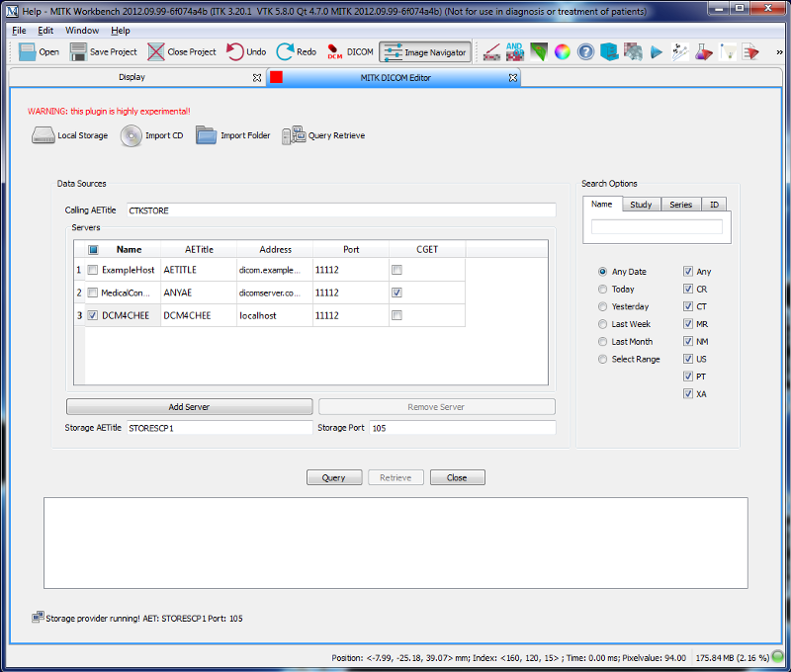
Task: Select the Query Retrieve icon
Action: (294, 135)
